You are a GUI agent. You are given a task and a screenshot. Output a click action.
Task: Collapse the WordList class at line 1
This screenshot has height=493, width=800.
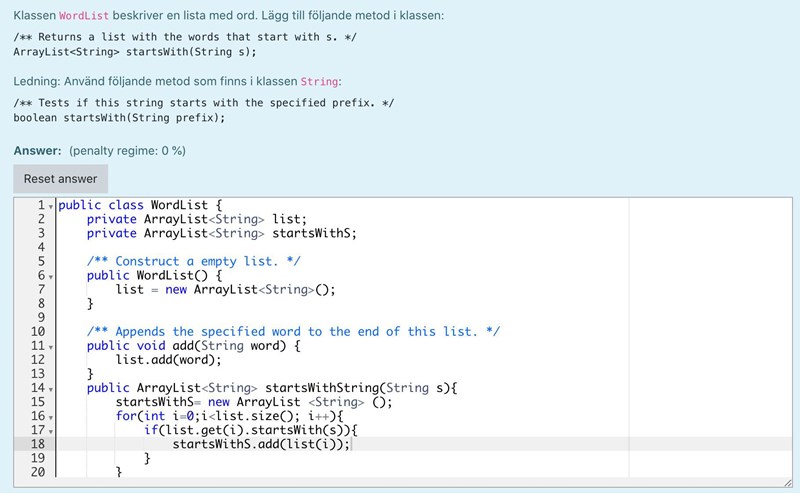[51, 206]
